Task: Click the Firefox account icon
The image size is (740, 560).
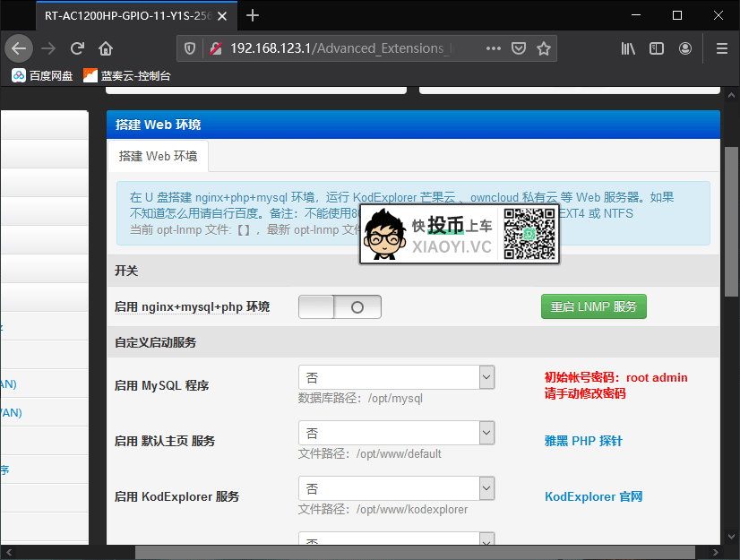Action: [685, 48]
